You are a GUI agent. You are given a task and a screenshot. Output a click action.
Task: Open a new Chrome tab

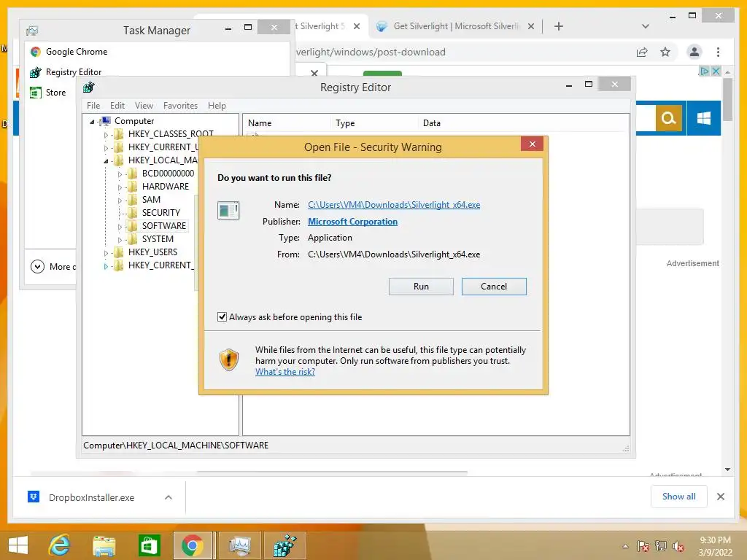[559, 26]
